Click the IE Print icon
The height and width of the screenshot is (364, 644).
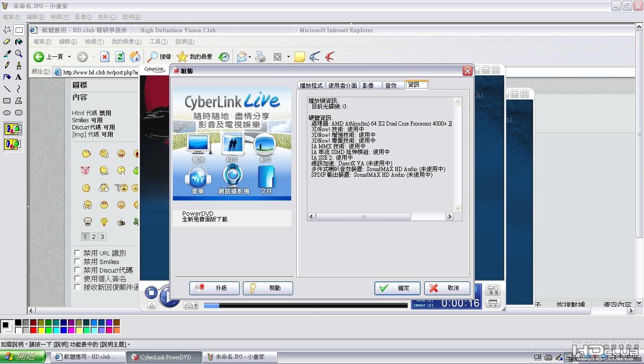[x=260, y=57]
